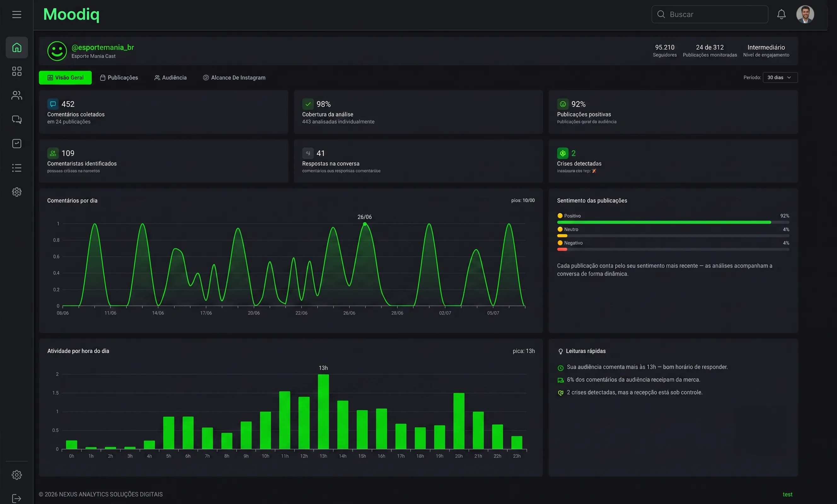
Task: Click the Positivo sentiment progress bar
Action: pos(673,222)
